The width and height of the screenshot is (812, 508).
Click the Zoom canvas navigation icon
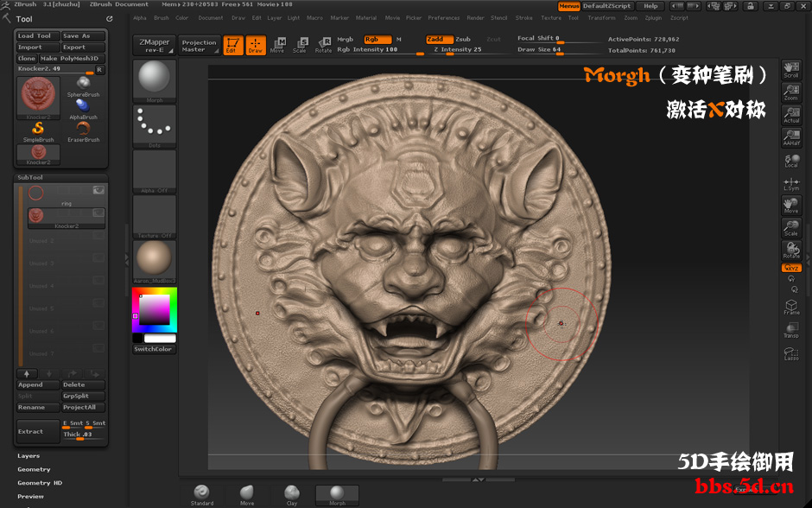point(790,92)
